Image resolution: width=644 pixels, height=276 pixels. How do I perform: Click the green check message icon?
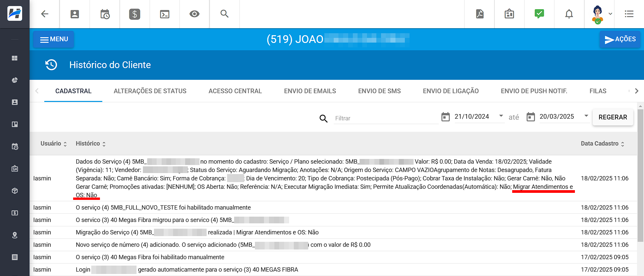539,14
